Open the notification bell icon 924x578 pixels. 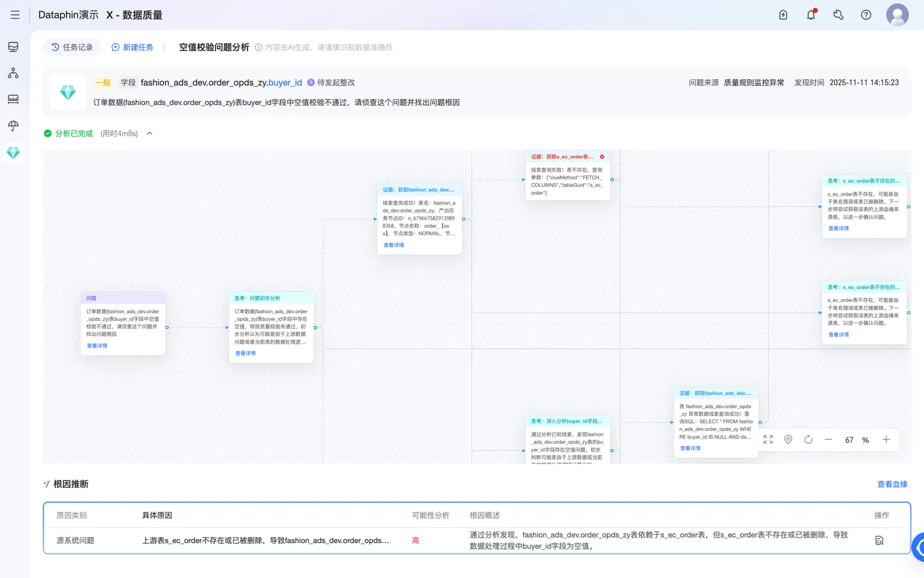[x=811, y=15]
